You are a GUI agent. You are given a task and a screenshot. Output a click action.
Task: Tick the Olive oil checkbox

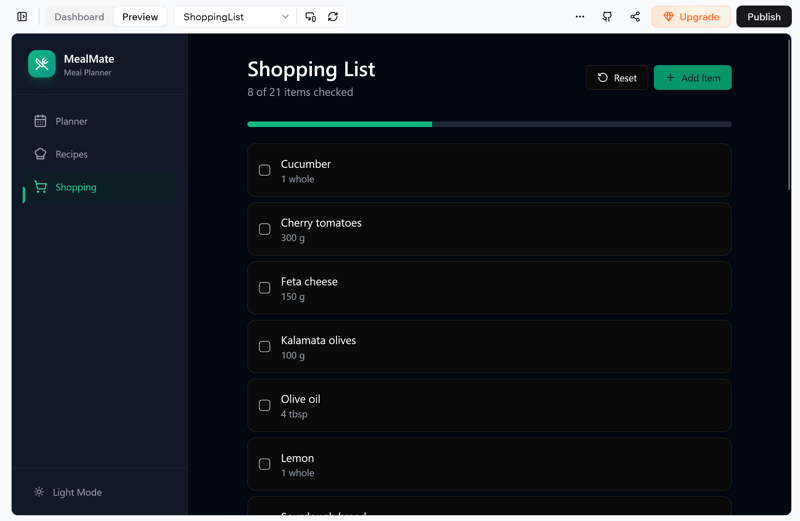[x=265, y=405]
